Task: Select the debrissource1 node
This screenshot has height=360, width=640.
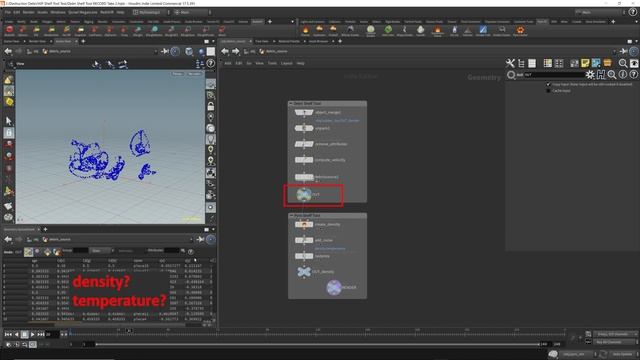Action: (304, 177)
